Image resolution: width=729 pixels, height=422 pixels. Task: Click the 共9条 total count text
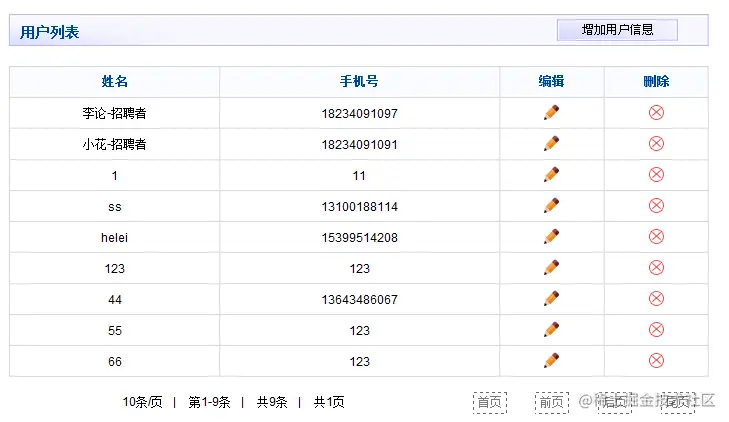click(x=272, y=402)
